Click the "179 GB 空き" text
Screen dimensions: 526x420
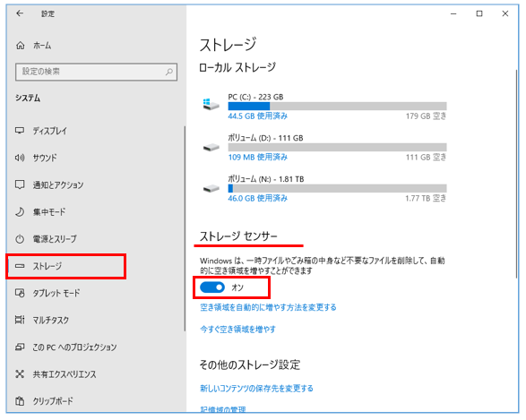coord(426,116)
